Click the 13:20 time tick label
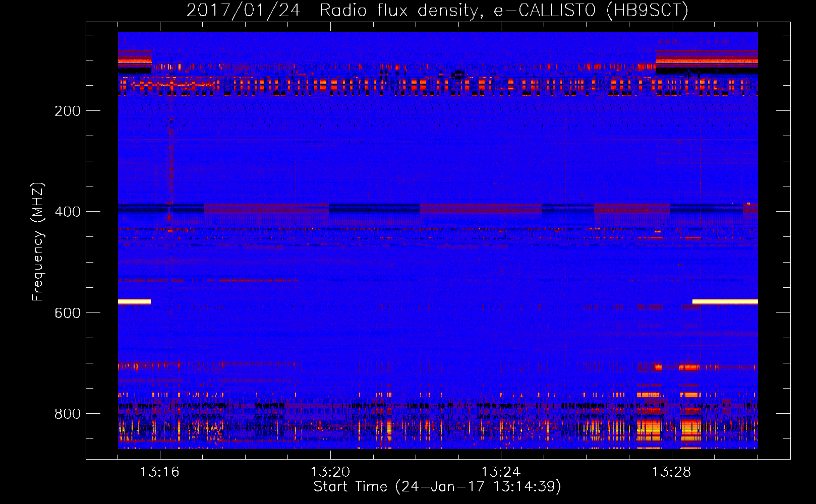816x504 pixels. click(330, 472)
